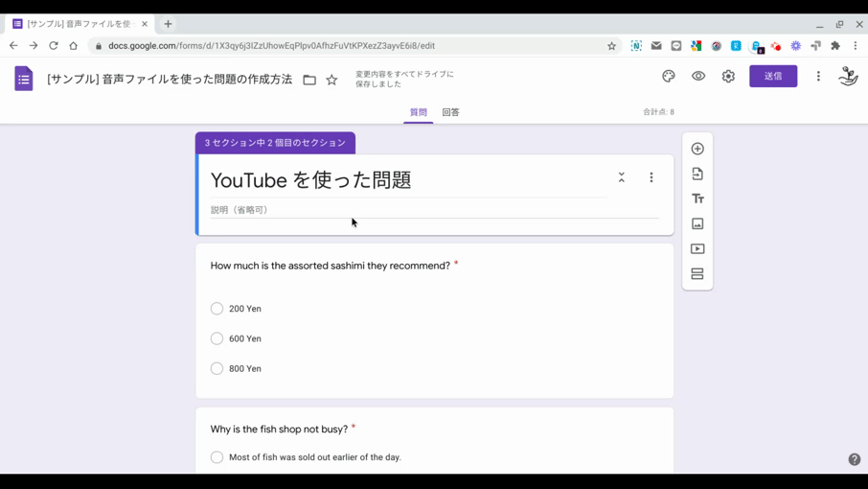
Task: Click the form title in the header
Action: tap(170, 80)
